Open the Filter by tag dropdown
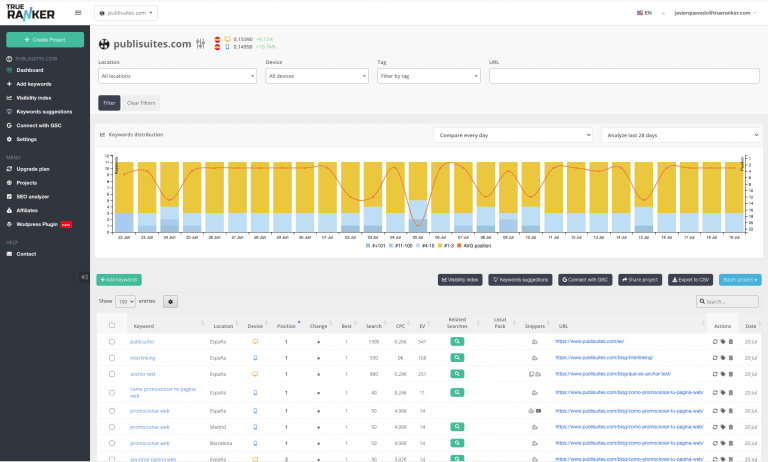The width and height of the screenshot is (768, 462). pyautogui.click(x=429, y=76)
